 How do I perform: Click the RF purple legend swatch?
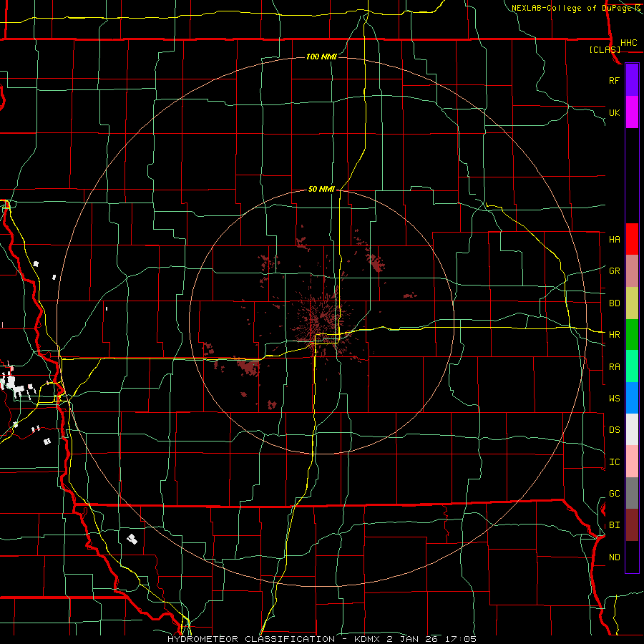click(632, 80)
